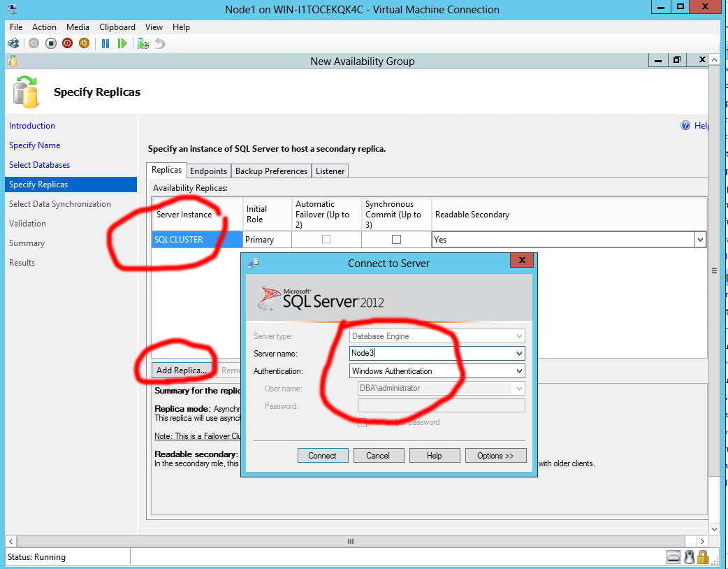Open the Action menu
The width and height of the screenshot is (728, 569).
(44, 27)
